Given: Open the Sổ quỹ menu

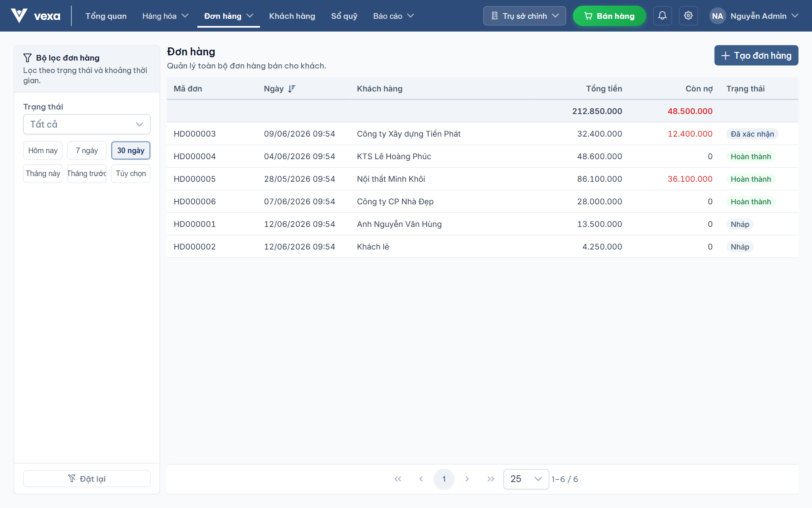Looking at the screenshot, I should pyautogui.click(x=344, y=16).
